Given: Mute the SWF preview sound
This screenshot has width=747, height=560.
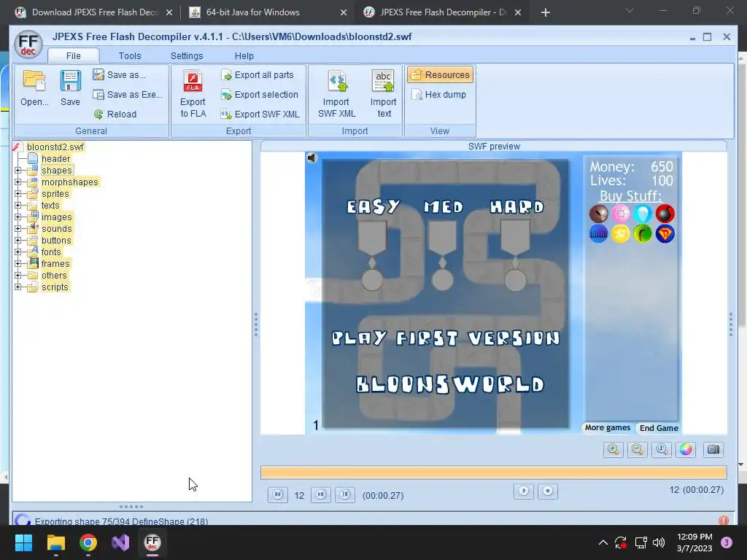Looking at the screenshot, I should point(312,157).
